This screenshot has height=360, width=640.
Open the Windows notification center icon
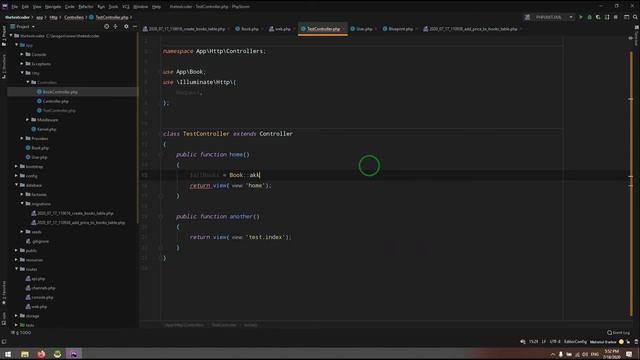pos(629,354)
